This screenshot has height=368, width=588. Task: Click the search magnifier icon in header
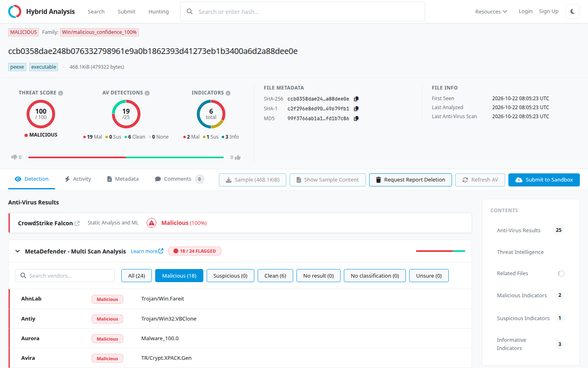[x=189, y=11]
